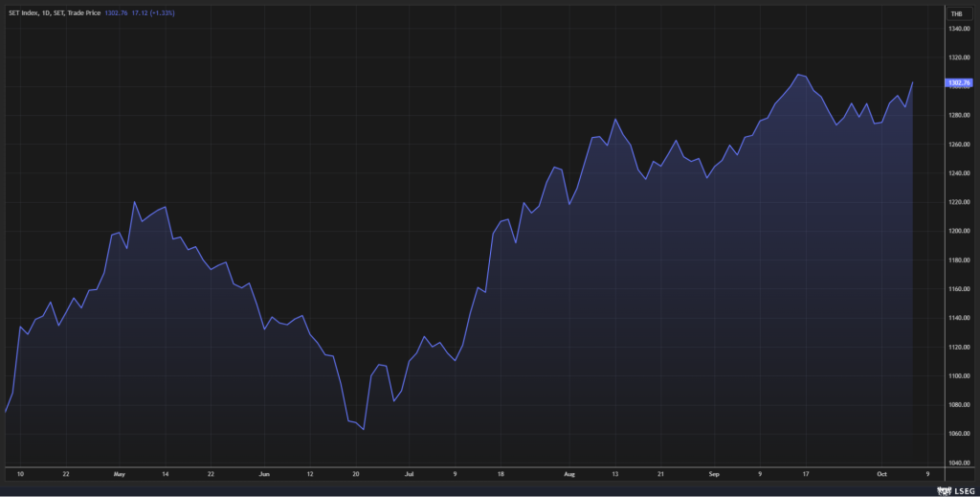Select the Jun marker on time axis

pyautogui.click(x=265, y=473)
